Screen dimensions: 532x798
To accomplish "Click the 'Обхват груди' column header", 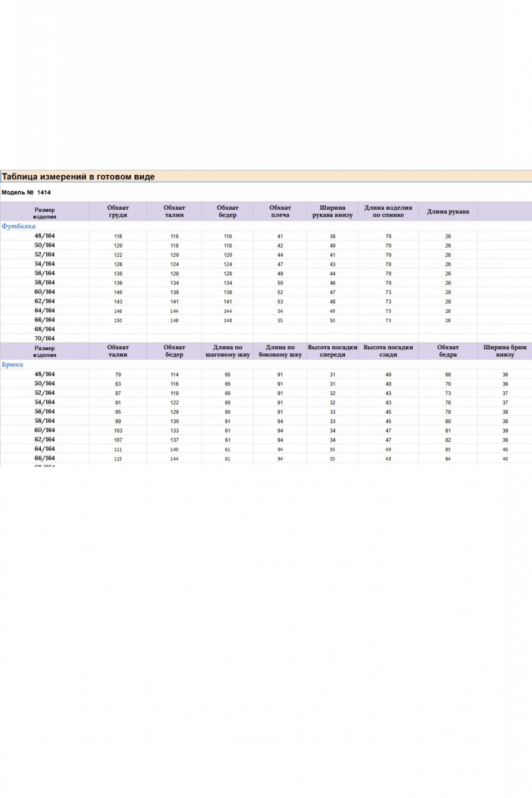I will point(118,211).
